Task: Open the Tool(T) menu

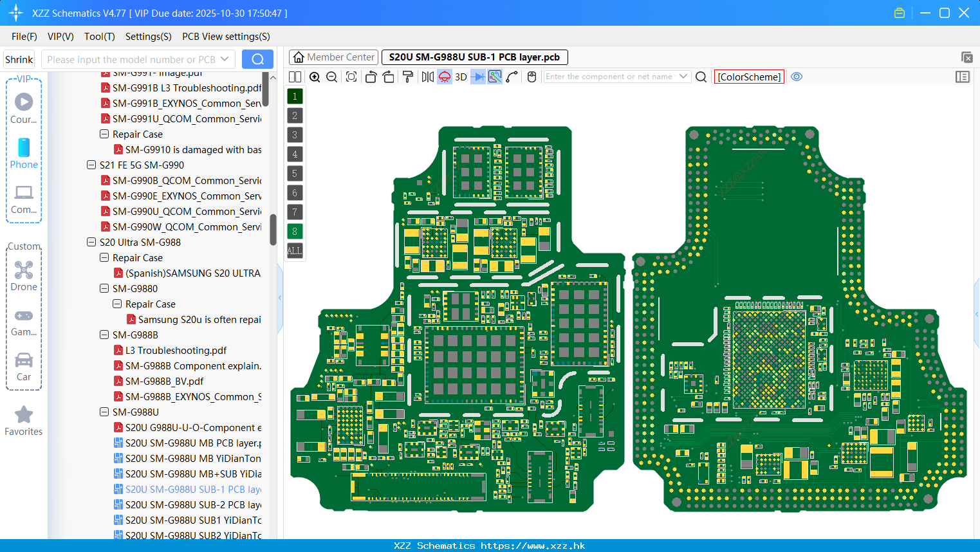Action: (x=100, y=37)
